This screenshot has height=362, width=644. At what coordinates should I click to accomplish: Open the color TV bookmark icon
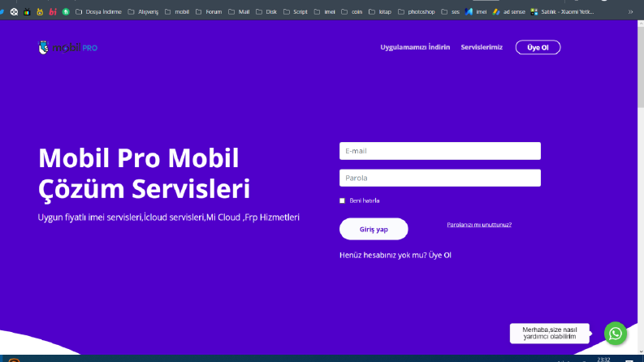pos(27,12)
